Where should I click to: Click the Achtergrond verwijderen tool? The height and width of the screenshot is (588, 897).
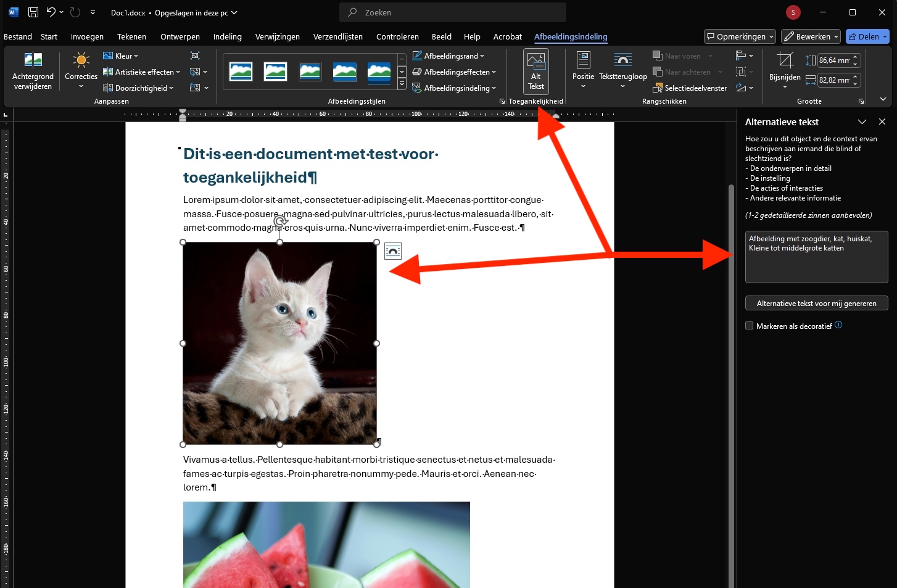(33, 72)
